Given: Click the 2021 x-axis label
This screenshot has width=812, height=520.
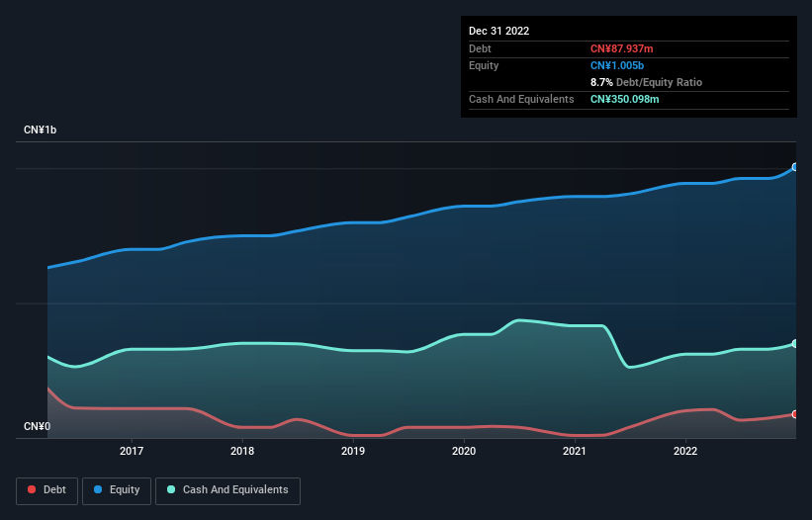Looking at the screenshot, I should coord(575,451).
